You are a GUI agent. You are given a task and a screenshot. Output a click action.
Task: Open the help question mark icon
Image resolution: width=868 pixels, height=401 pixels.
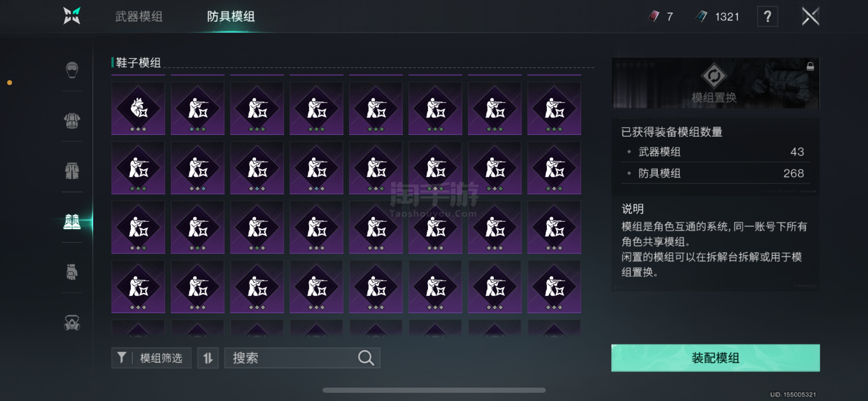click(768, 16)
